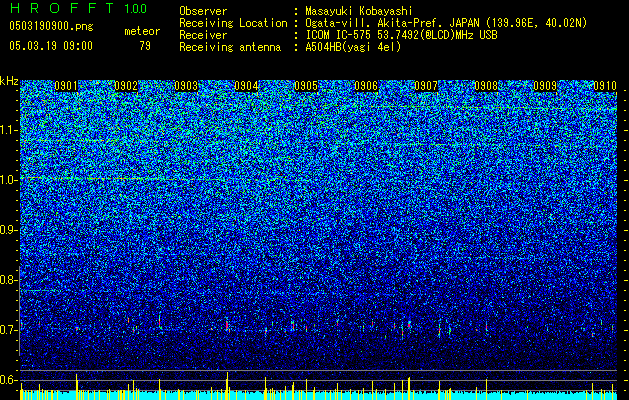The image size is (629, 400).
Task: Click the 0.6 kHz axis label
Action: click(x=9, y=380)
